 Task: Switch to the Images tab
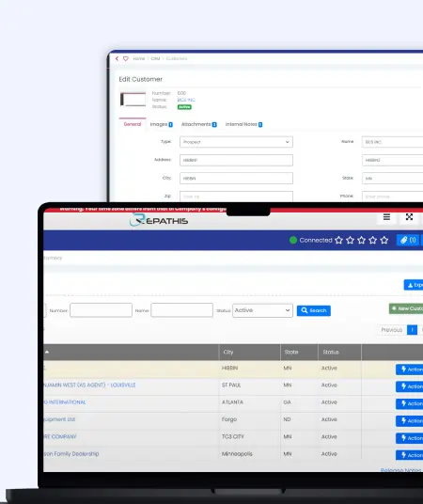click(x=162, y=124)
